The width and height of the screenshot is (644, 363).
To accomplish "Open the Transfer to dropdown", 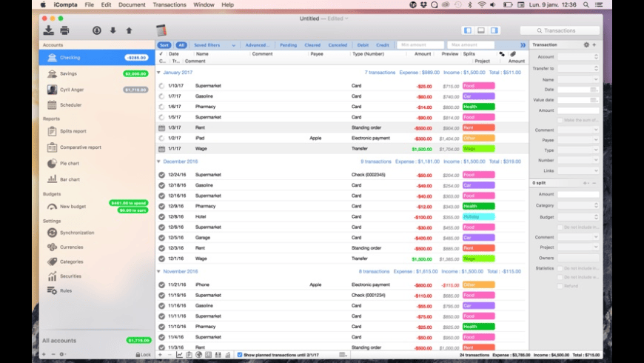I will tap(578, 68).
